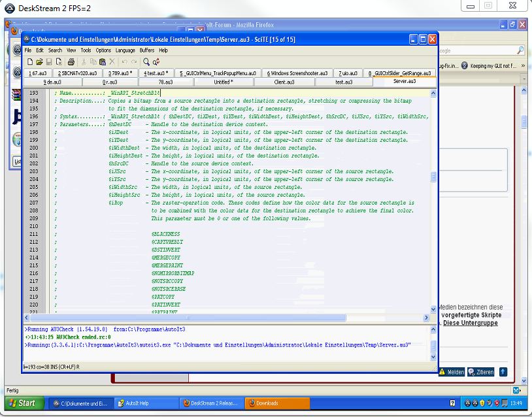Click the Replace icon next to Find
This screenshot has width=532, height=417.
(x=156, y=61)
